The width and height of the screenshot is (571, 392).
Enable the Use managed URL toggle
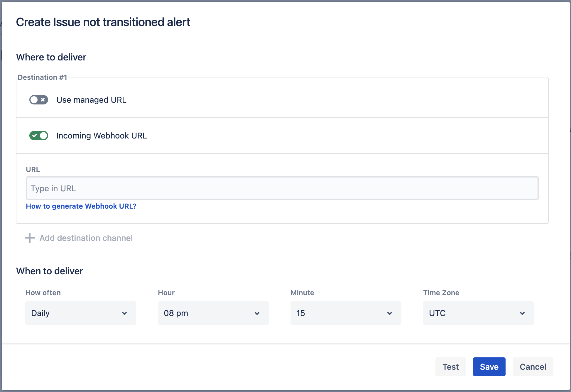pos(38,100)
